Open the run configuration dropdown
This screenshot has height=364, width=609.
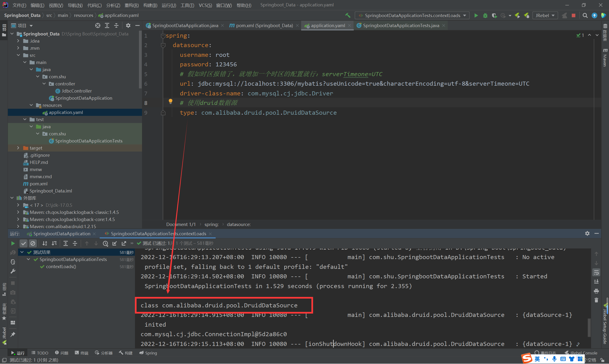click(x=412, y=15)
